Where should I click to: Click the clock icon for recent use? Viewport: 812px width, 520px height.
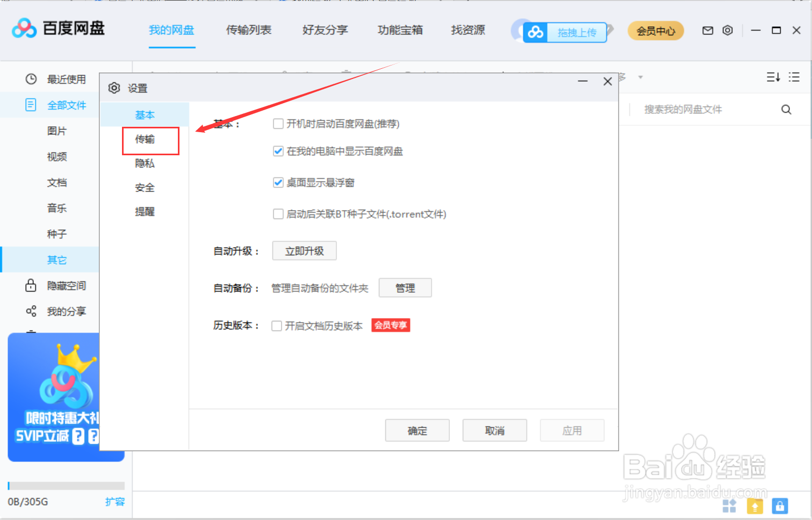tap(31, 79)
